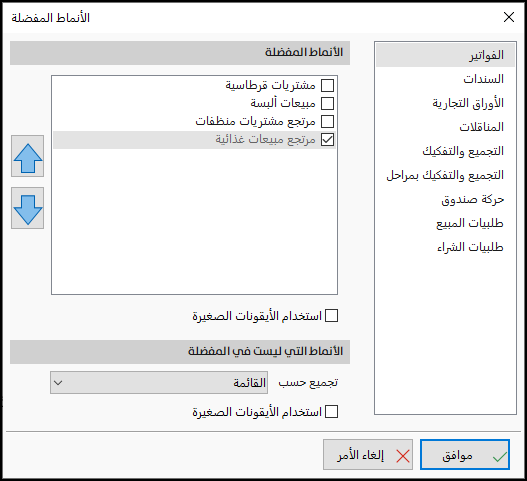Check the مشتريات قرطاسية checkbox
Screen dimensions: 527x481
327,85
